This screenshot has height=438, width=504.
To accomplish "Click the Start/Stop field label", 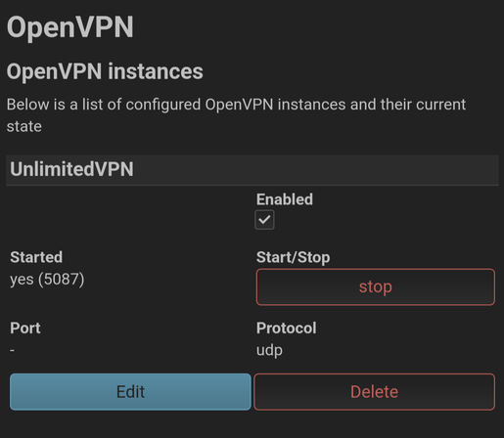I will pos(293,257).
